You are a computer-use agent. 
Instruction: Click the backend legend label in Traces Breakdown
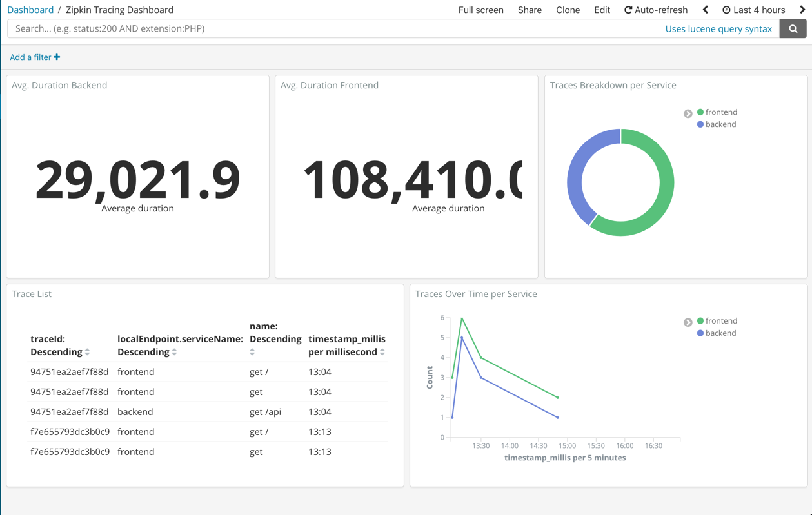[720, 124]
